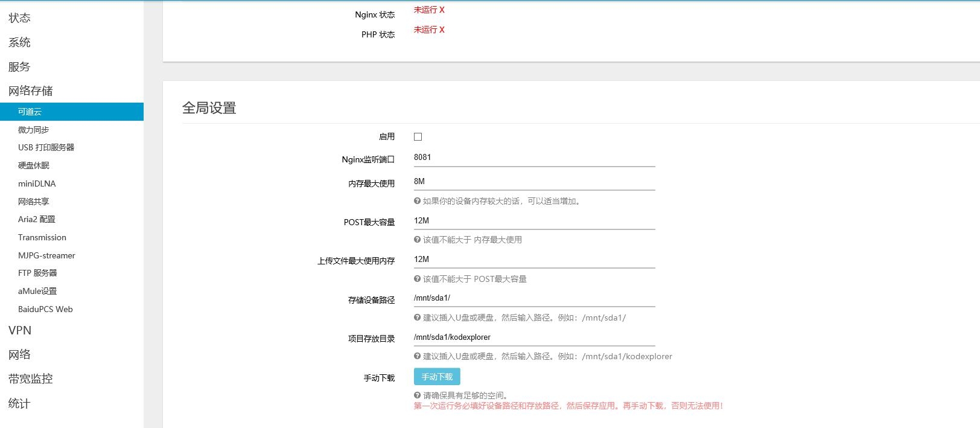Click the 内存最大使用 input field
Screen dimensions: 980x428
[x=534, y=182]
